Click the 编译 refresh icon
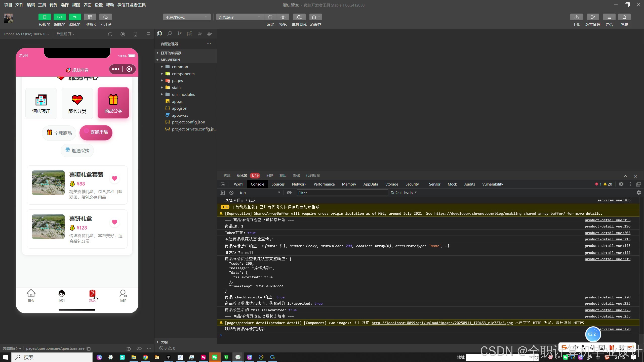Screen dimensions: 644x362 click(270, 17)
